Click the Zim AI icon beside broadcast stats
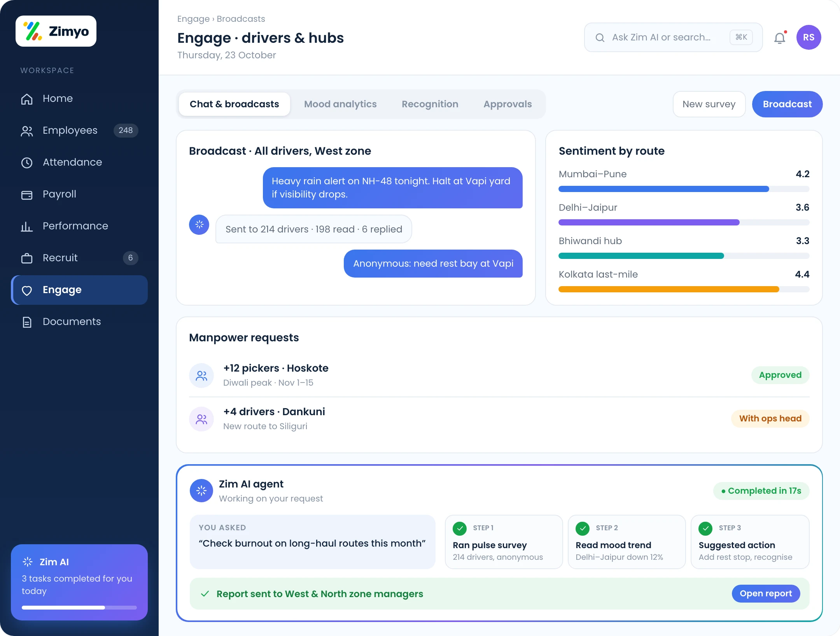The height and width of the screenshot is (636, 840). point(199,225)
